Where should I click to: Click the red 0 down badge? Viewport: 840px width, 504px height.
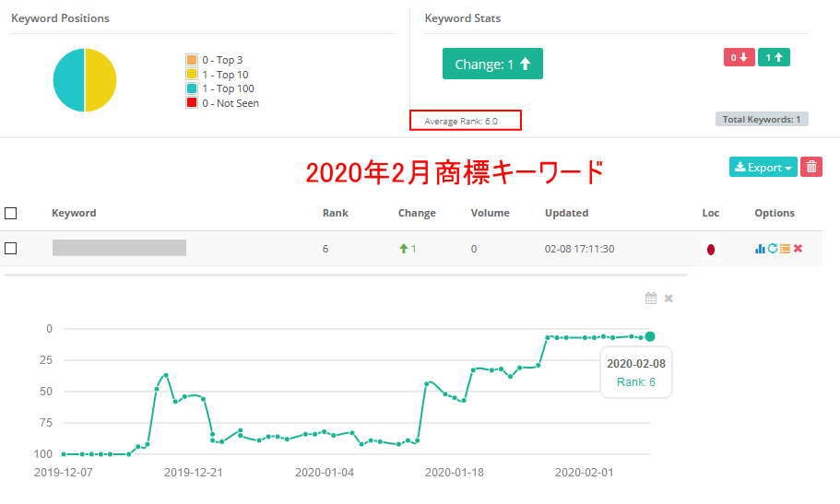739,57
